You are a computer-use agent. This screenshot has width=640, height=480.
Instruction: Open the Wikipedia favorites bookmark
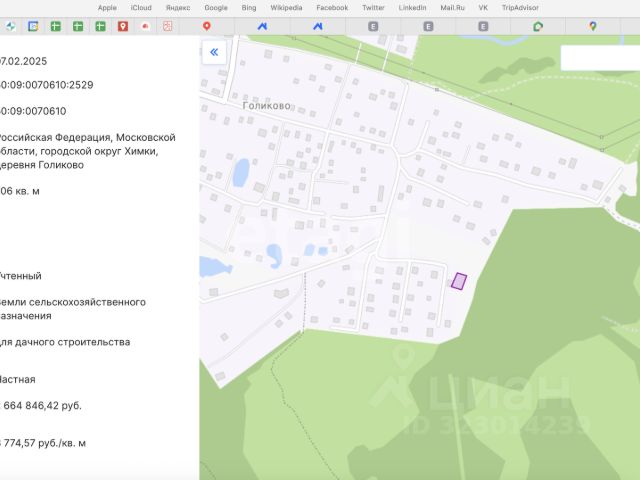(286, 8)
